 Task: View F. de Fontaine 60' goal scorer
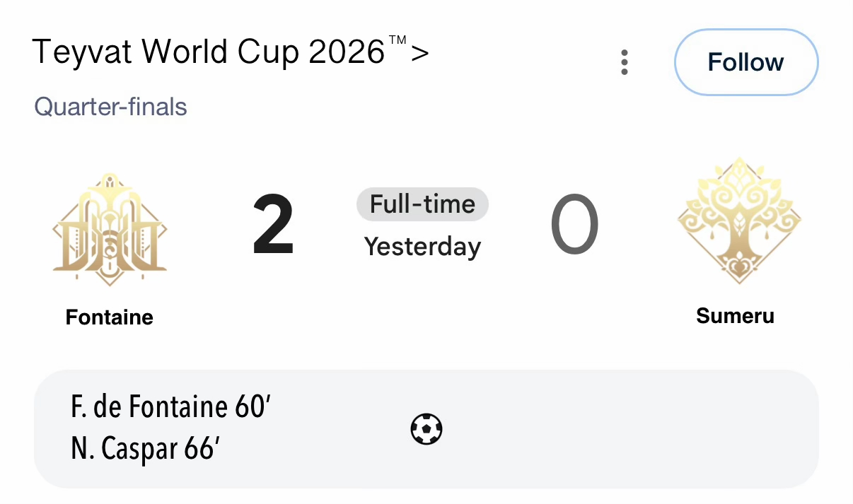coord(171,408)
